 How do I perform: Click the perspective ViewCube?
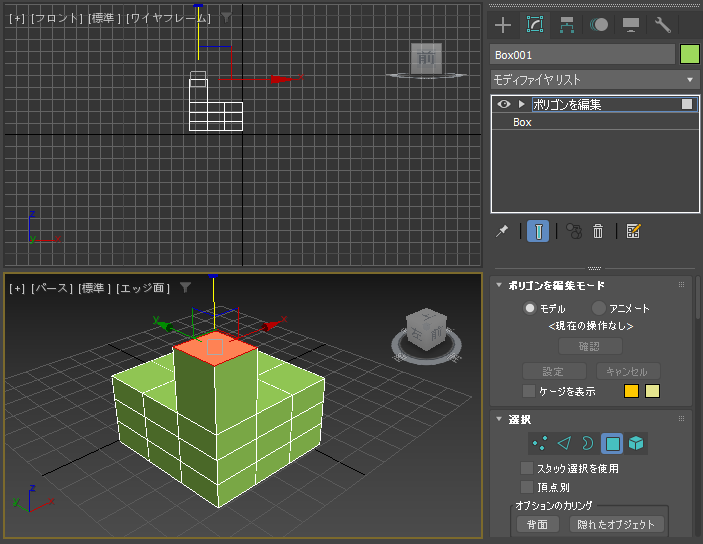pos(426,329)
